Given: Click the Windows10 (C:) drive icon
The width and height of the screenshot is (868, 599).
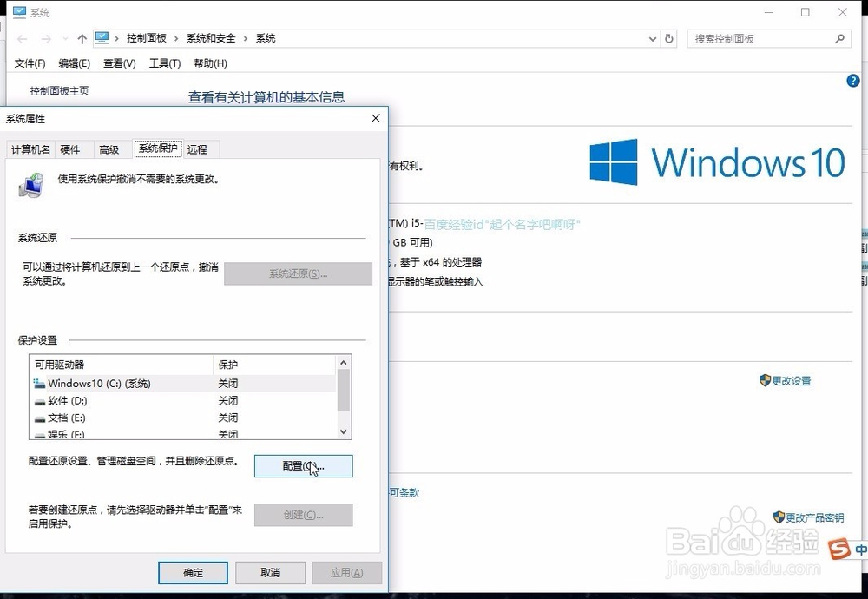Looking at the screenshot, I should pos(42,383).
